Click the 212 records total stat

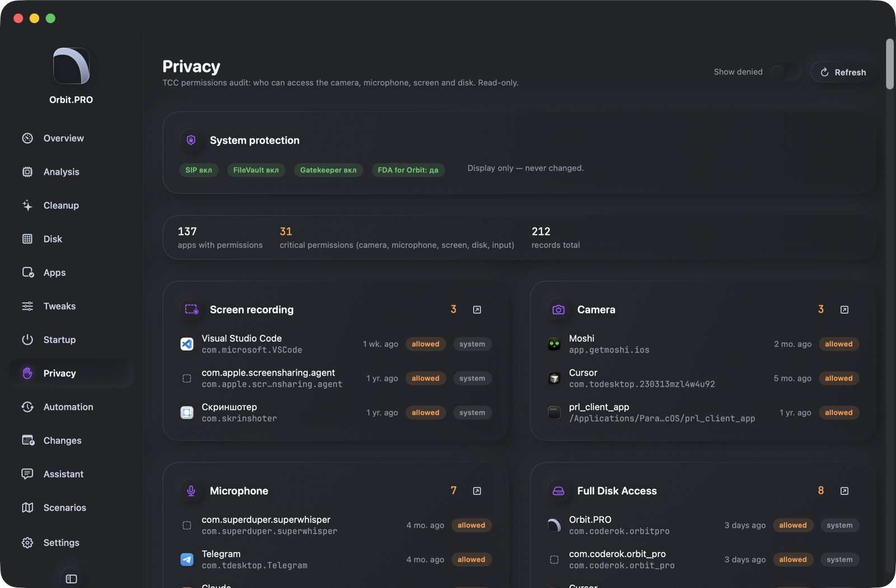pyautogui.click(x=556, y=237)
